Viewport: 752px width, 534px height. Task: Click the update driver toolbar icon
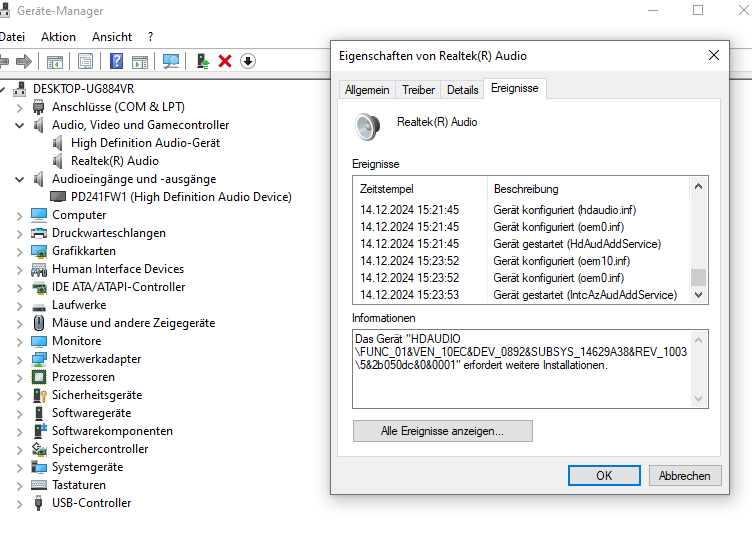click(x=203, y=61)
